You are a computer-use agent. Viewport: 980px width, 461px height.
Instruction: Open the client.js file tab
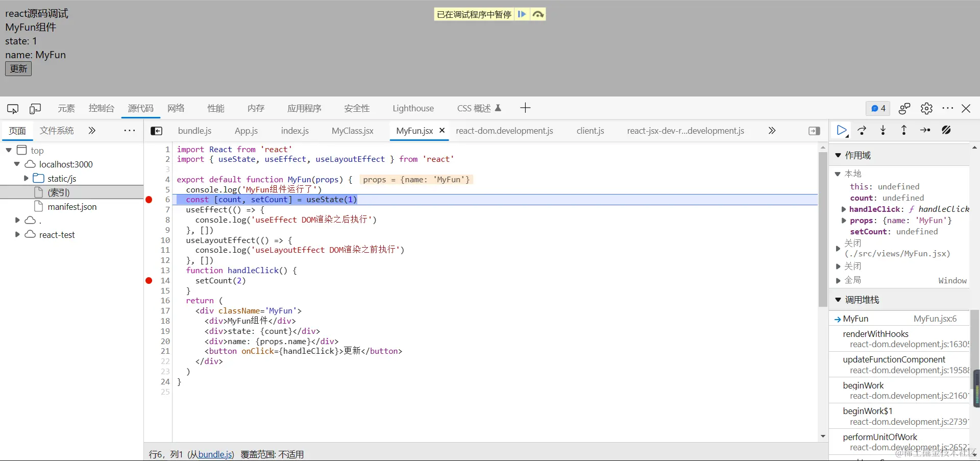(590, 131)
